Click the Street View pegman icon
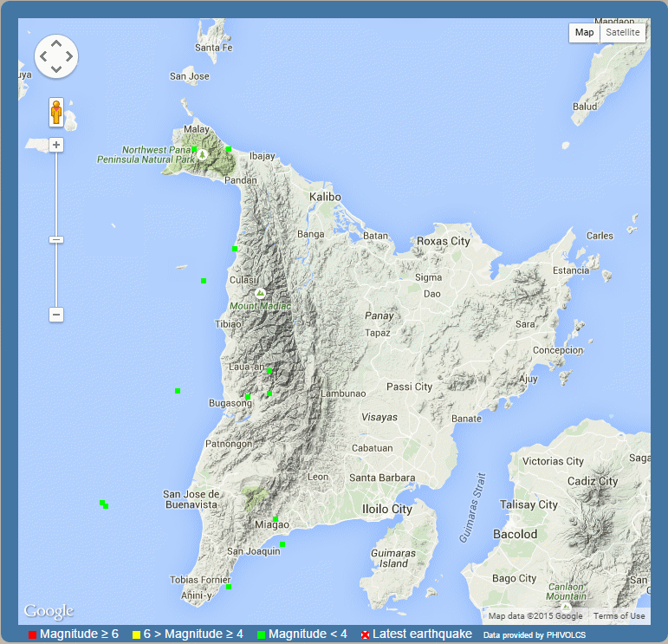The image size is (668, 644). pyautogui.click(x=56, y=113)
